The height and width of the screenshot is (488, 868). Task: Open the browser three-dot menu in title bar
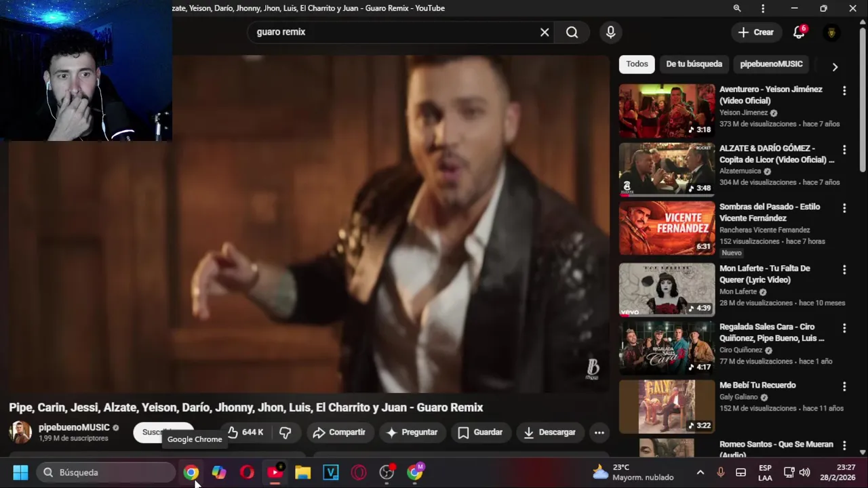point(763,8)
